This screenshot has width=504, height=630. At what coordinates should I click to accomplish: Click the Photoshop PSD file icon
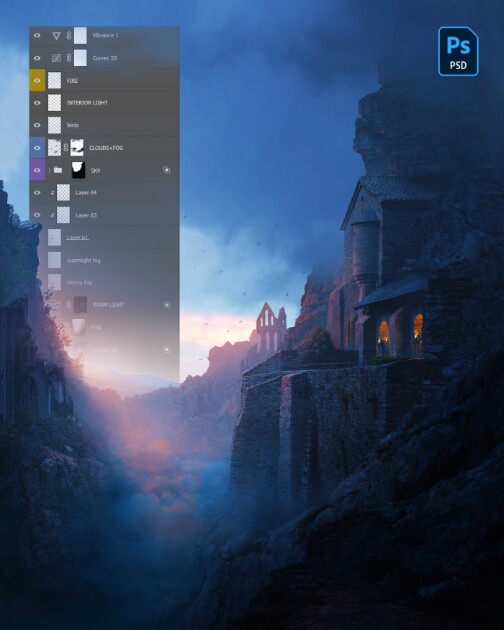coord(458,51)
